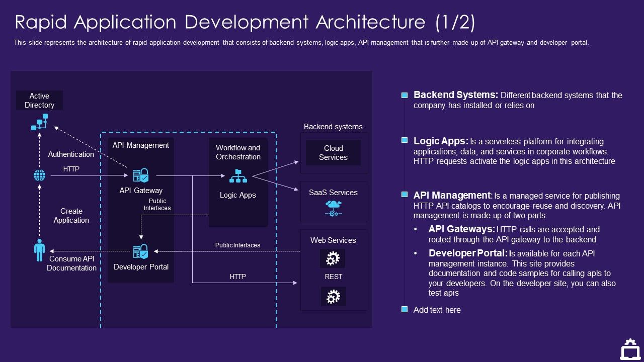Select the Developer Portal lock icon
This screenshot has width=644, height=362.
coord(141,251)
